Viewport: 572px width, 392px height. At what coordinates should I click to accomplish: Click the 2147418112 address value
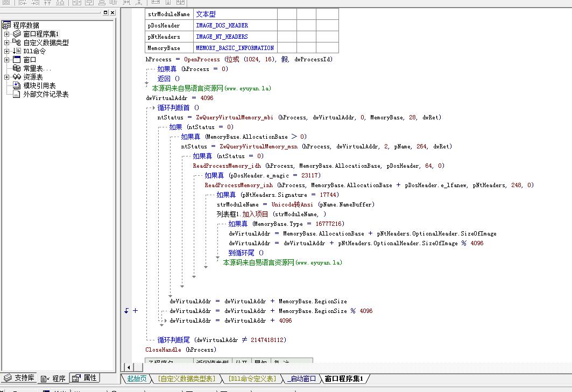[x=267, y=340]
